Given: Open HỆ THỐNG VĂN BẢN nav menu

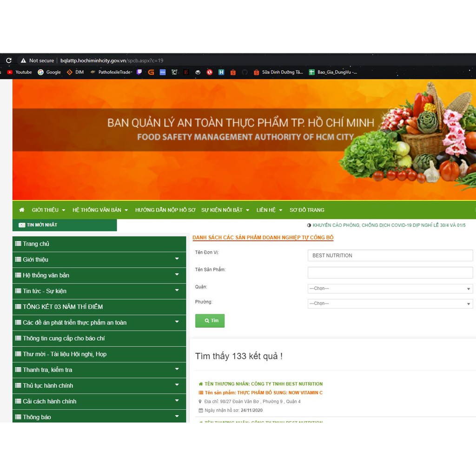Looking at the screenshot, I should 99,210.
